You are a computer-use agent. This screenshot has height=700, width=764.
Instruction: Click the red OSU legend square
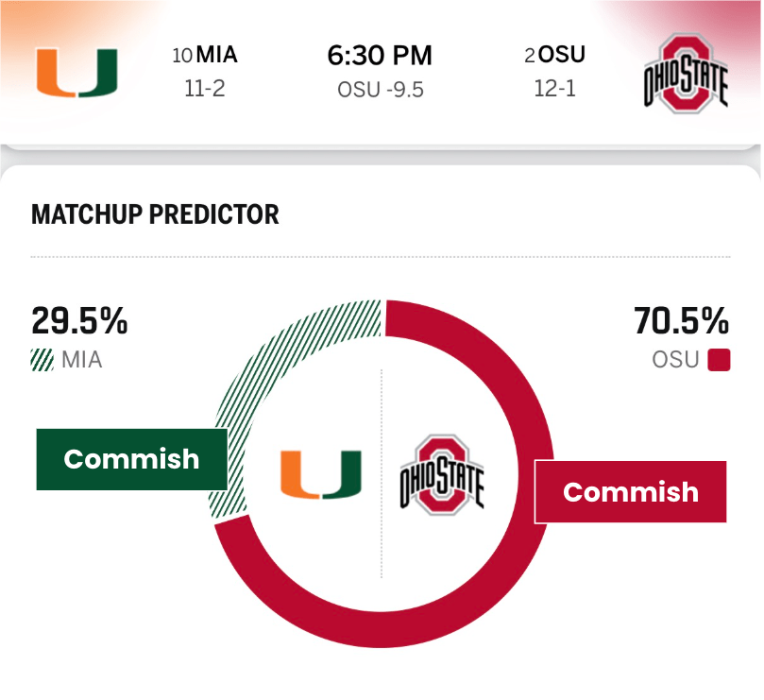click(719, 360)
